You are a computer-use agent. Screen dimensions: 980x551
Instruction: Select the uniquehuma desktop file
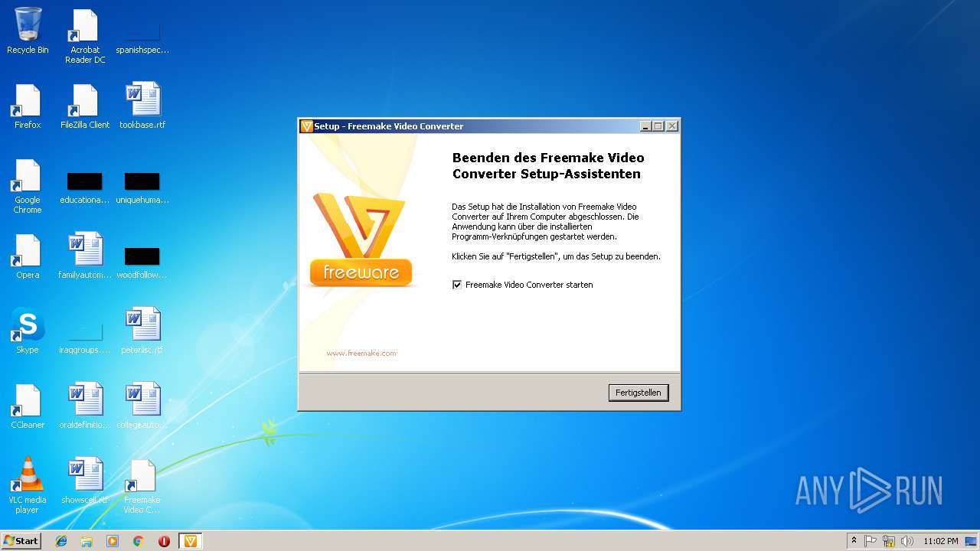142,187
